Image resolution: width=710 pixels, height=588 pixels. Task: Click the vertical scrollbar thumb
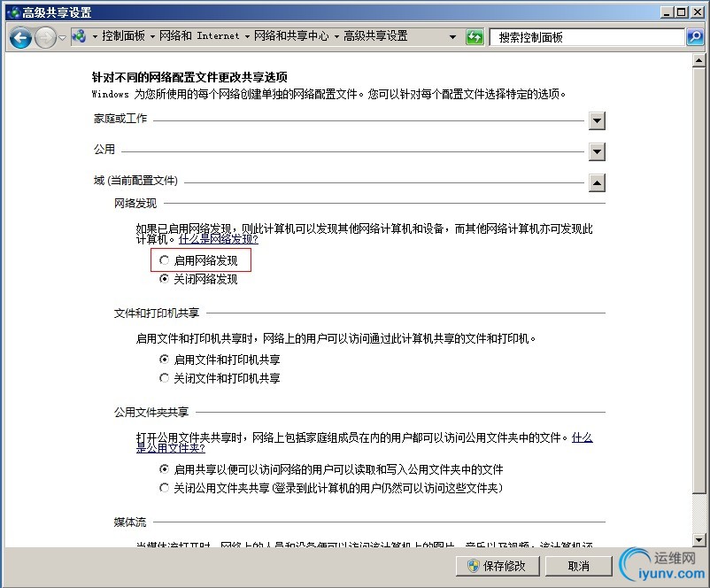[x=698, y=280]
